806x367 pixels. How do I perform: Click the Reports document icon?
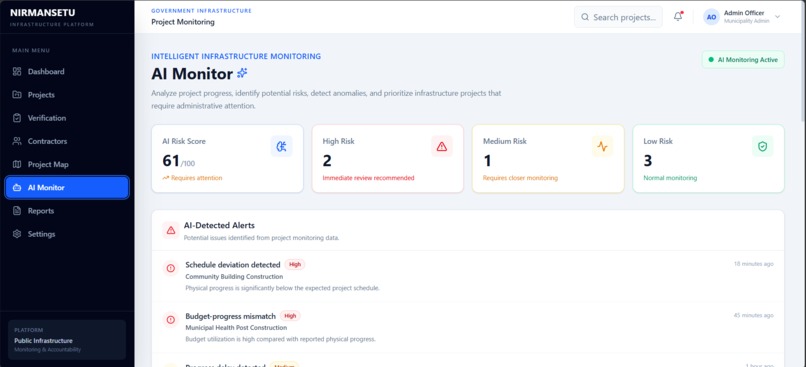(17, 211)
